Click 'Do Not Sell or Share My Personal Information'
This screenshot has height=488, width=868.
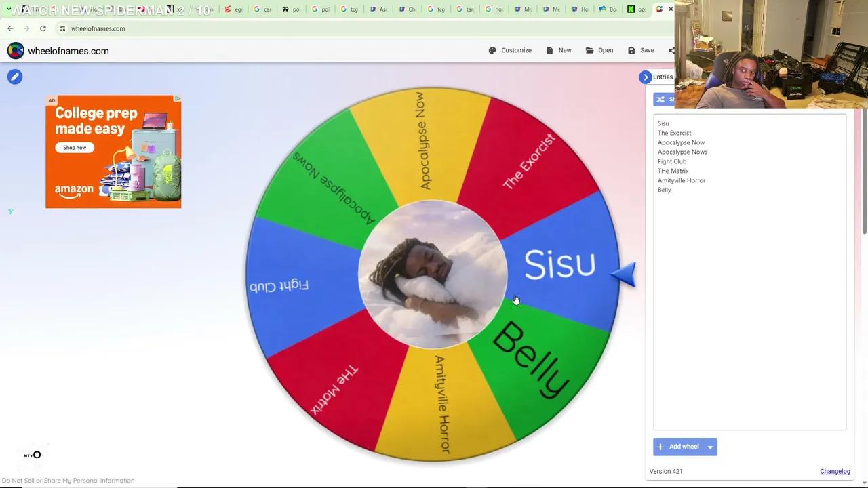(x=68, y=481)
